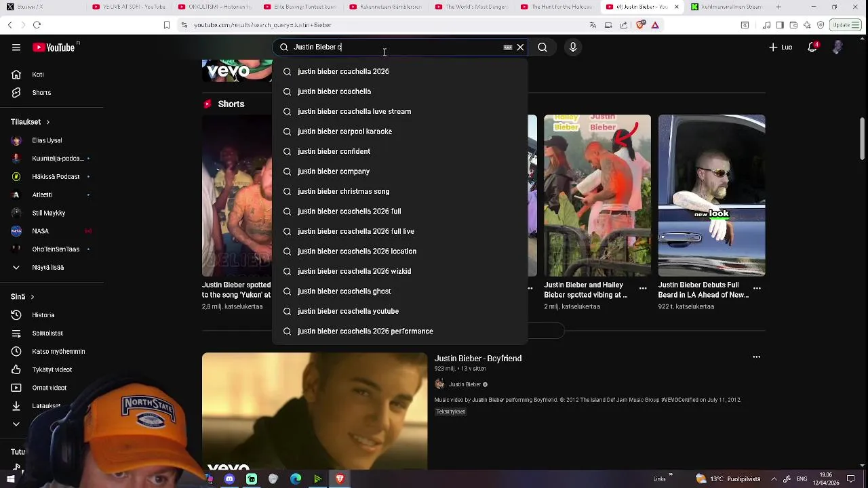Expand the Sinä section chevron
The image size is (868, 488).
(32, 297)
